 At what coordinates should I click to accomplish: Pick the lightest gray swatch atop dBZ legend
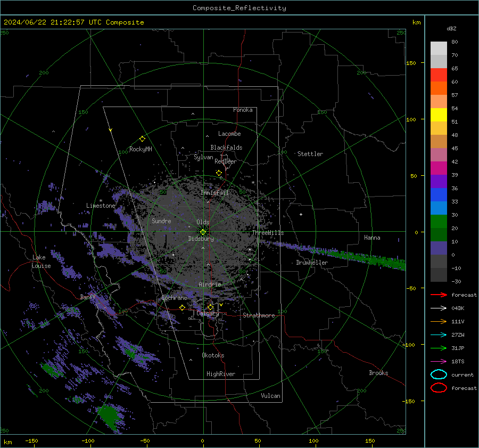click(439, 48)
